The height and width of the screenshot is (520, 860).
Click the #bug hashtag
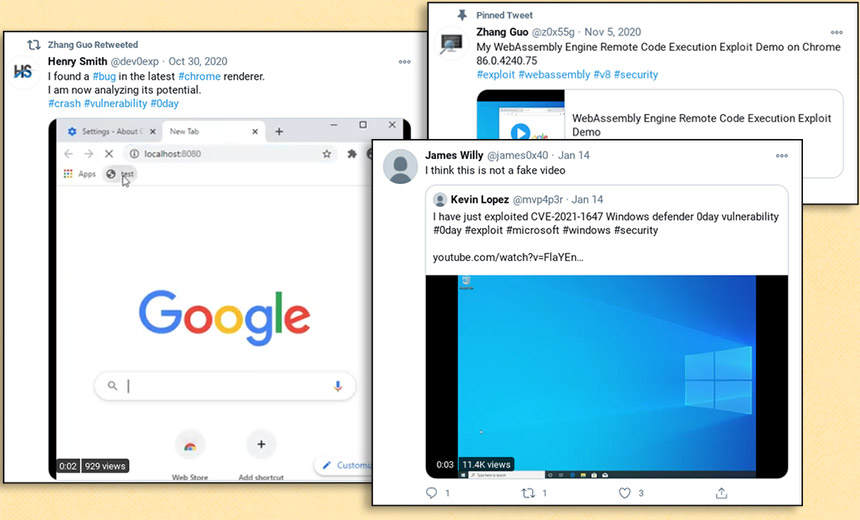(104, 76)
